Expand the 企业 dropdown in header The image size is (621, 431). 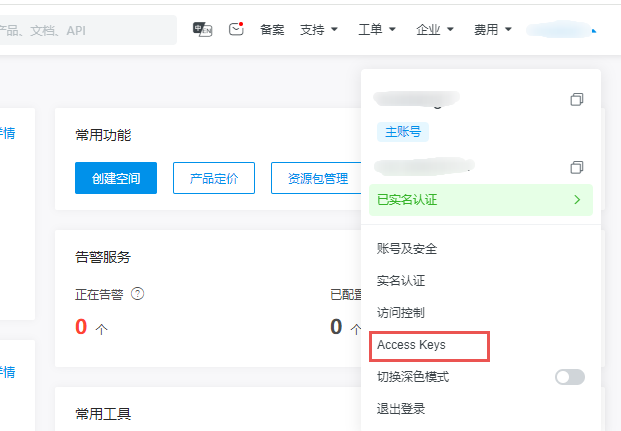(436, 30)
